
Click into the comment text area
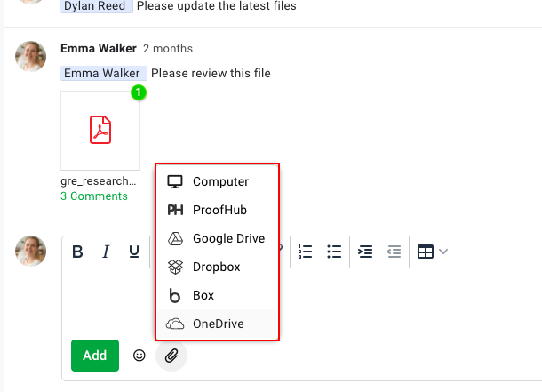[x=301, y=302]
